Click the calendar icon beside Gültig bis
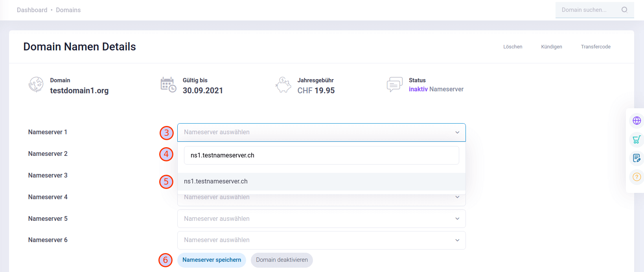Viewport: 644px width, 272px height. point(168,85)
